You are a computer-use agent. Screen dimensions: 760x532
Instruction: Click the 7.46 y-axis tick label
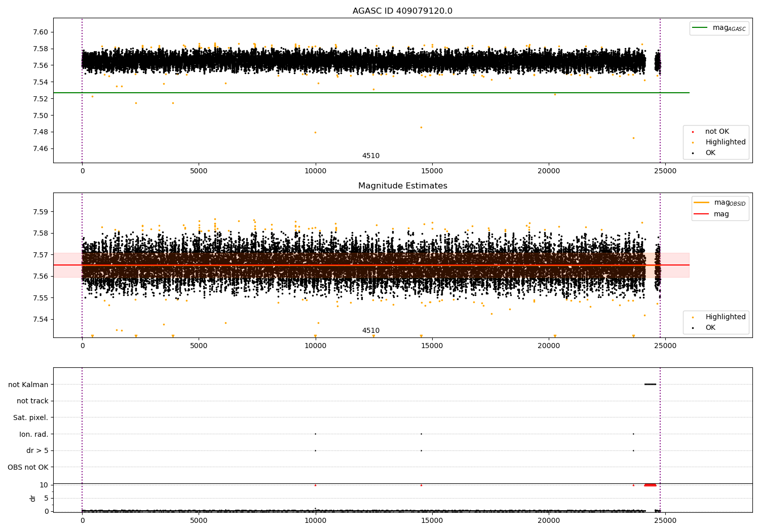point(40,149)
